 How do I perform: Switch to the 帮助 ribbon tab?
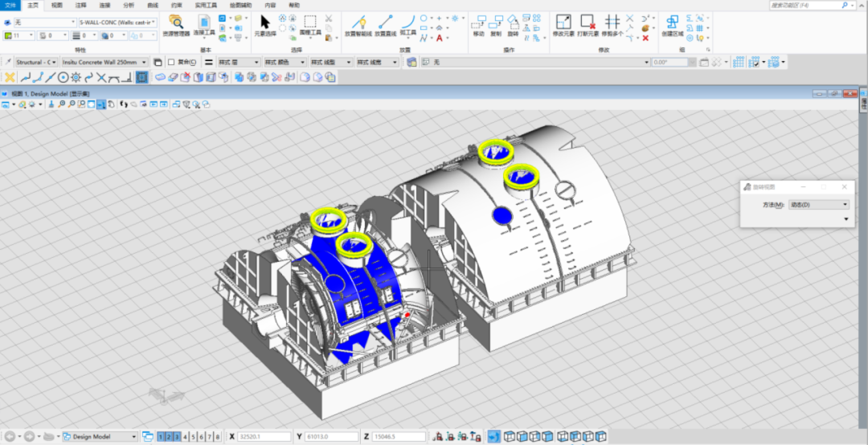pos(294,5)
